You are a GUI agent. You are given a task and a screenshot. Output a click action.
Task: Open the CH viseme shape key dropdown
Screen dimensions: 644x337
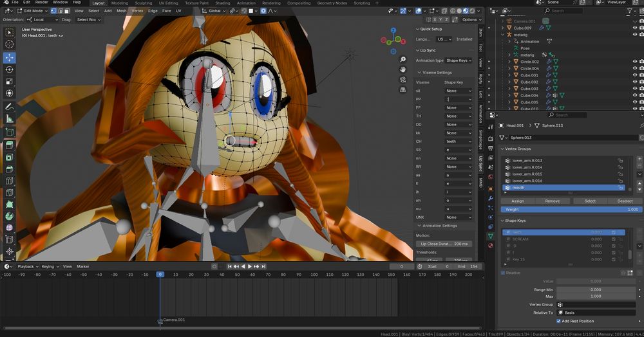click(x=459, y=141)
